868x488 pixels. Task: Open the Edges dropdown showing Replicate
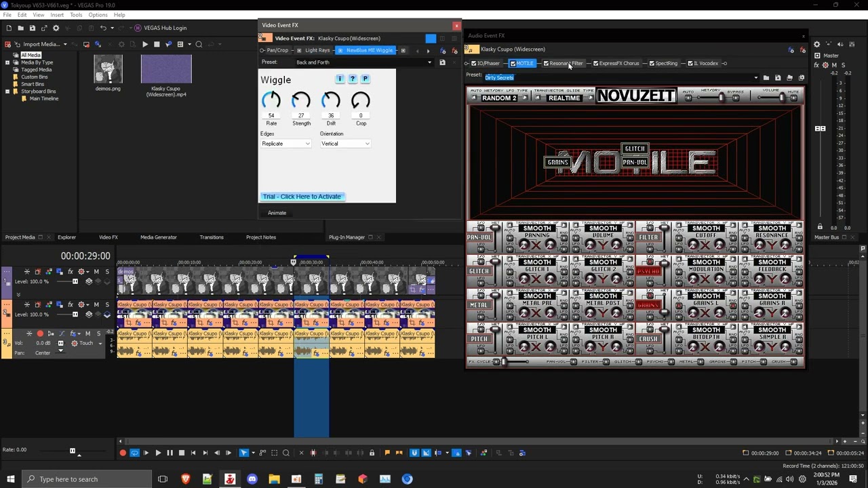coord(285,144)
